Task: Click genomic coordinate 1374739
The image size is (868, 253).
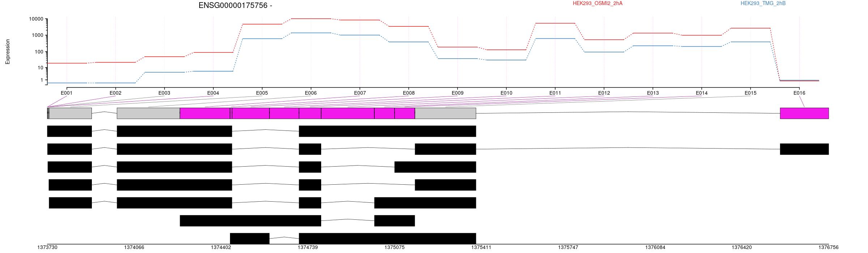Action: click(x=308, y=248)
